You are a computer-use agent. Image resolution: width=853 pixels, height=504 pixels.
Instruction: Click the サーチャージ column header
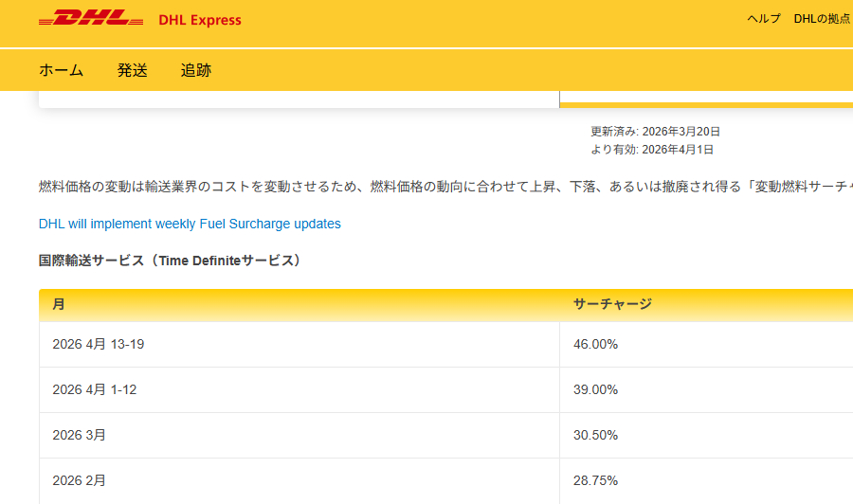tap(612, 304)
